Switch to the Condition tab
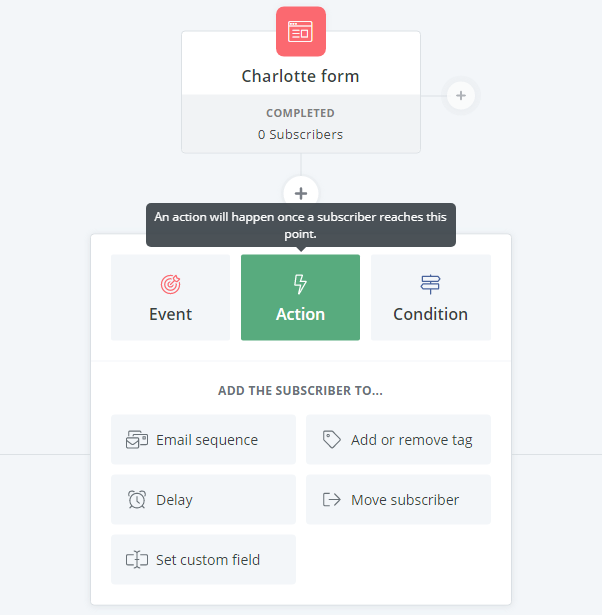Screen dimensions: 602x615 coord(431,298)
